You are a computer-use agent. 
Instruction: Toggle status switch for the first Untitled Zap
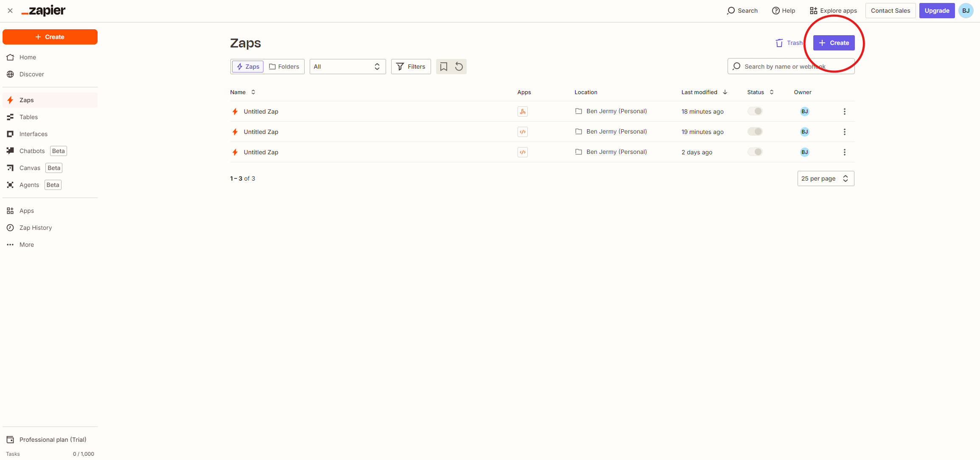click(x=755, y=111)
